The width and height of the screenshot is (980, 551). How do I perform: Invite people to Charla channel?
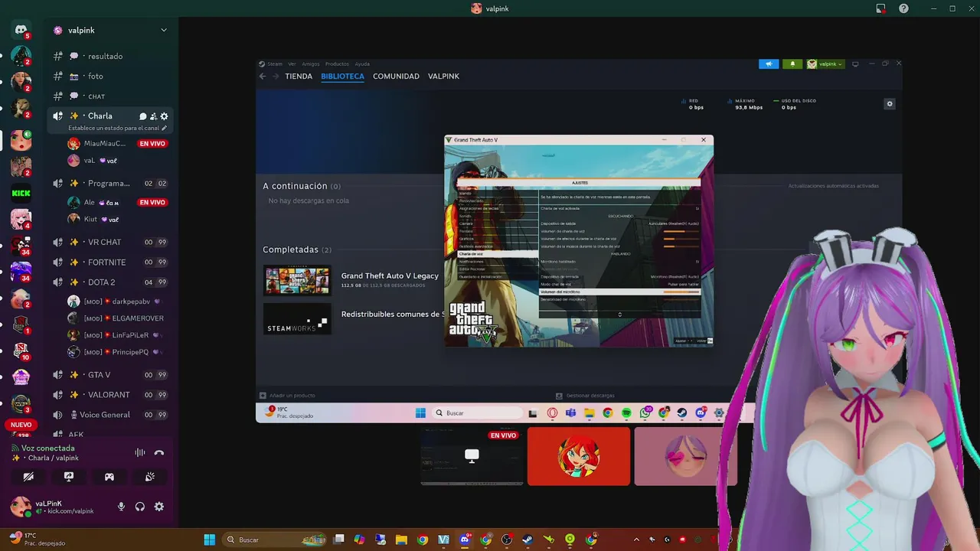[153, 116]
